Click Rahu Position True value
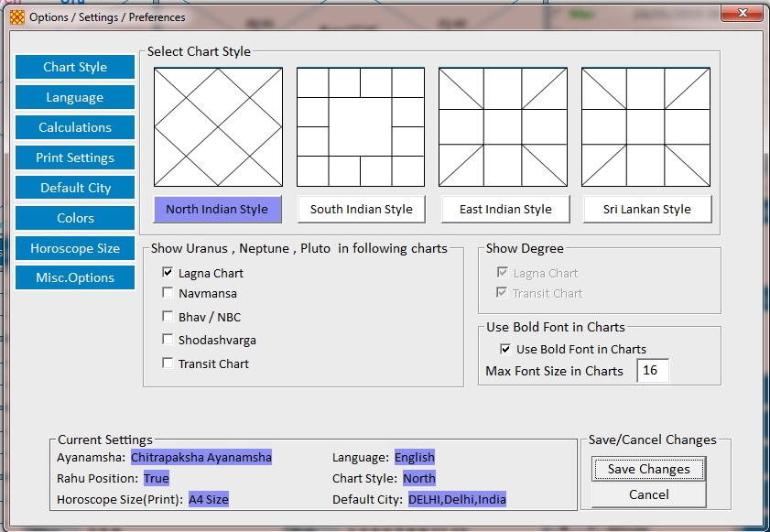Screen dimensions: 770x532 pyautogui.click(x=157, y=478)
